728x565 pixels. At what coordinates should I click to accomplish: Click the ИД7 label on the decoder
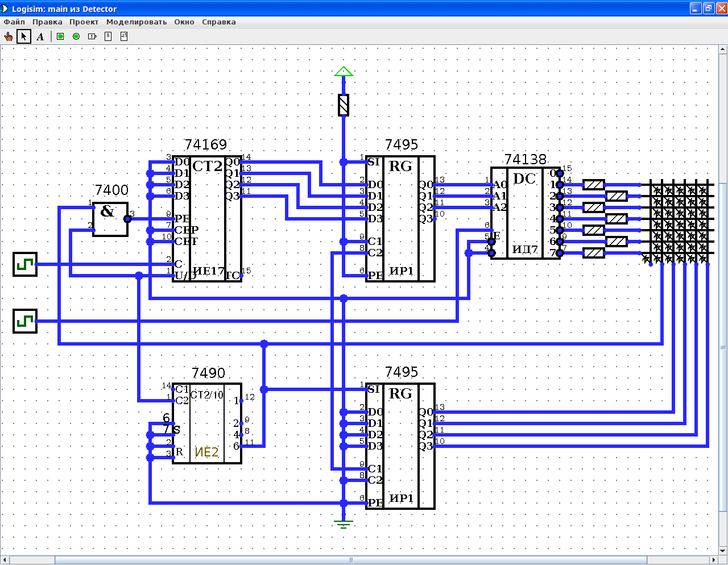coord(525,249)
